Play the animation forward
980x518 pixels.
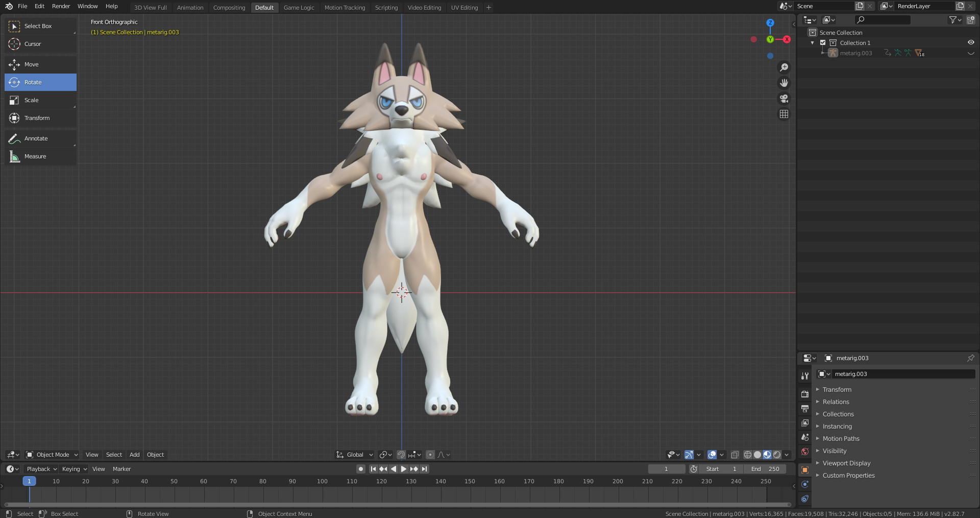coord(404,469)
